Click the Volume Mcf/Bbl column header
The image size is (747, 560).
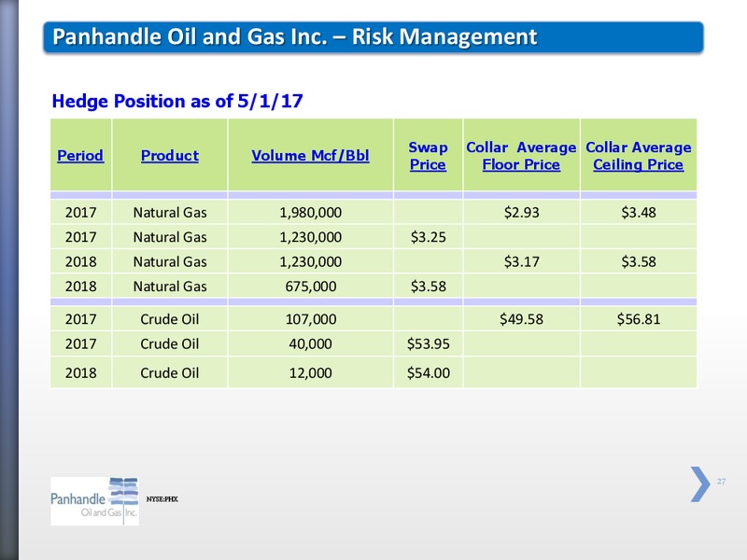pyautogui.click(x=310, y=155)
